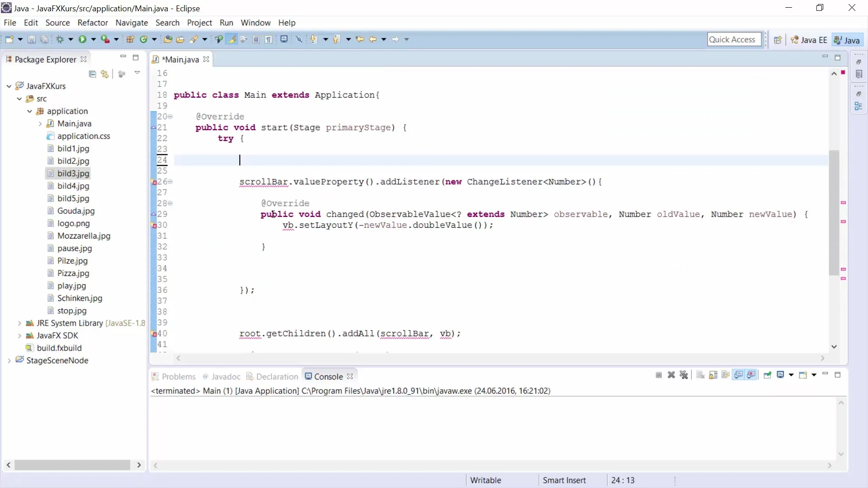Open the New wizard dropdown arrow
The image size is (868, 488).
(x=20, y=39)
